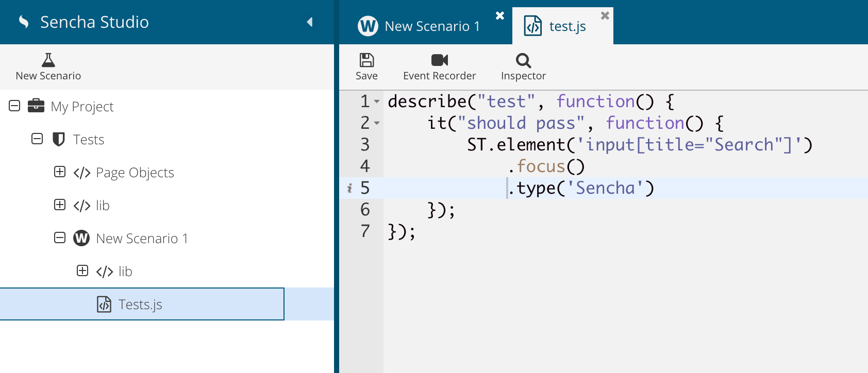Open the Inspector magnifier icon
Image resolution: width=868 pixels, height=373 pixels.
coord(523,60)
